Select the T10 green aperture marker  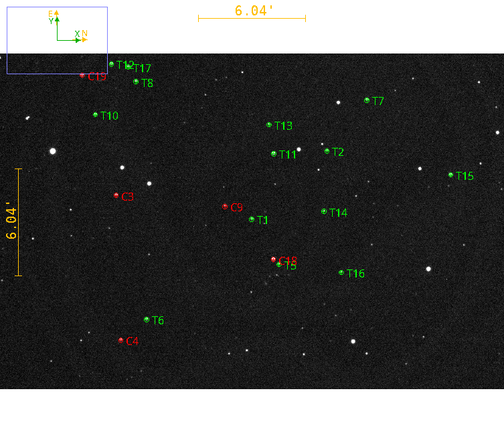point(95,115)
